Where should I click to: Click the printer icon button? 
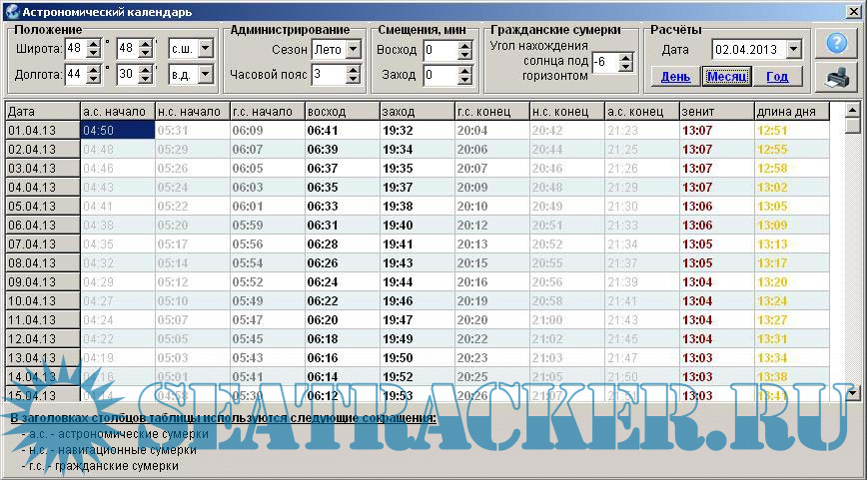pos(836,77)
